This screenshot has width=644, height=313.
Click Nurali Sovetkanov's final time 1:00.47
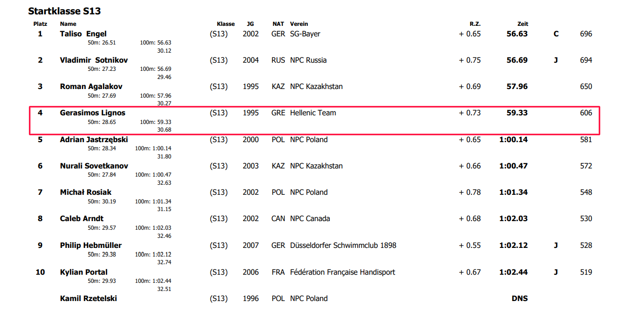[x=513, y=166]
